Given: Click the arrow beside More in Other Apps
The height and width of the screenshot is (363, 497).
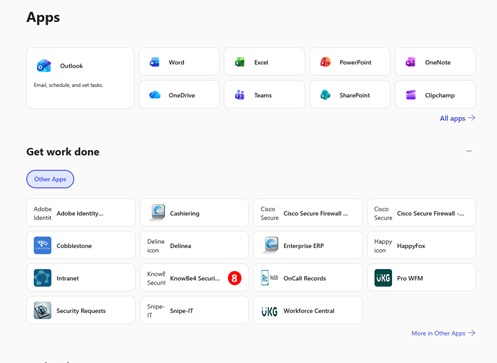Looking at the screenshot, I should (x=471, y=333).
